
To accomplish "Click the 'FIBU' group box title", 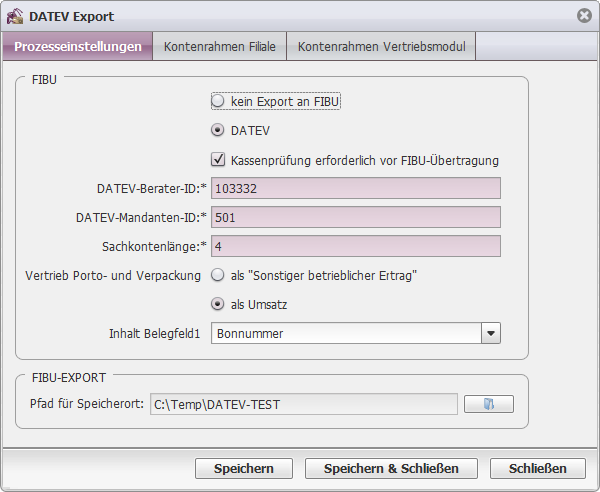I will [x=44, y=80].
